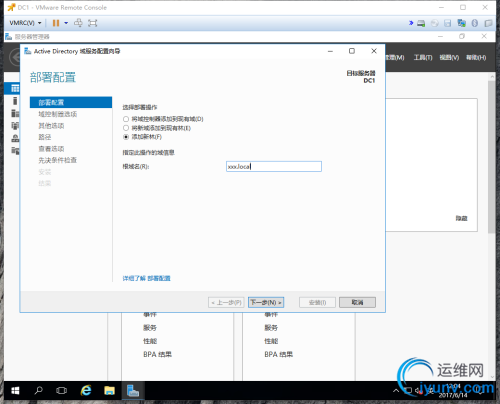The image size is (500, 404).
Task: Open the 工具(T) menu in Server Manager
Action: [423, 58]
